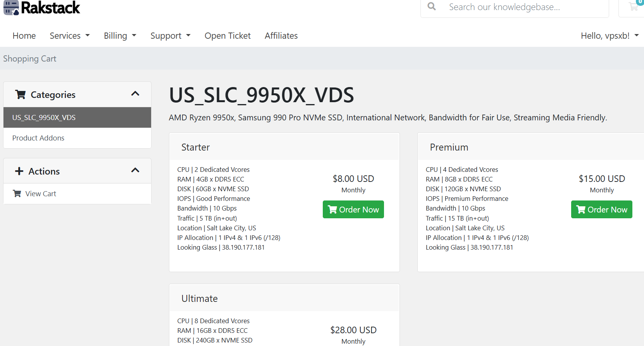Click the Starter plan heading

click(x=195, y=147)
